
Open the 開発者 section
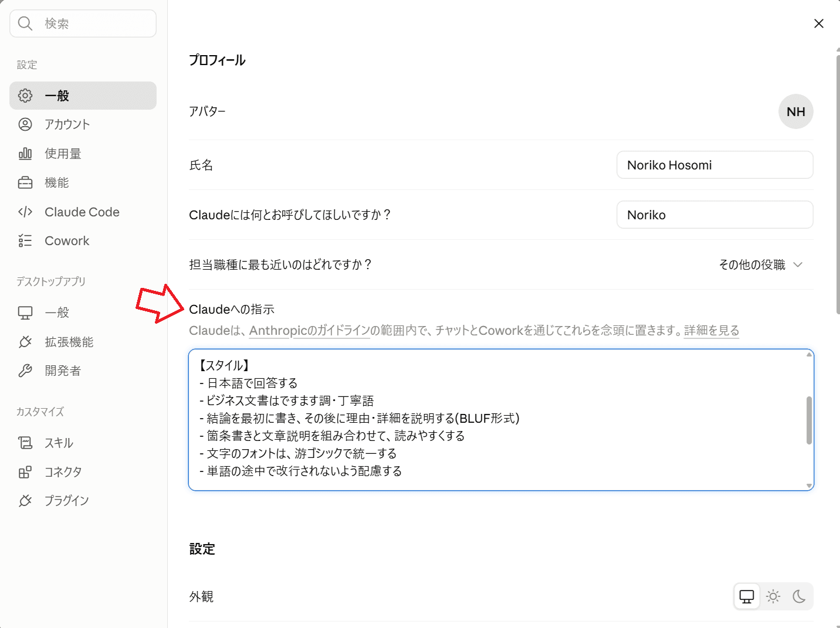(83, 371)
